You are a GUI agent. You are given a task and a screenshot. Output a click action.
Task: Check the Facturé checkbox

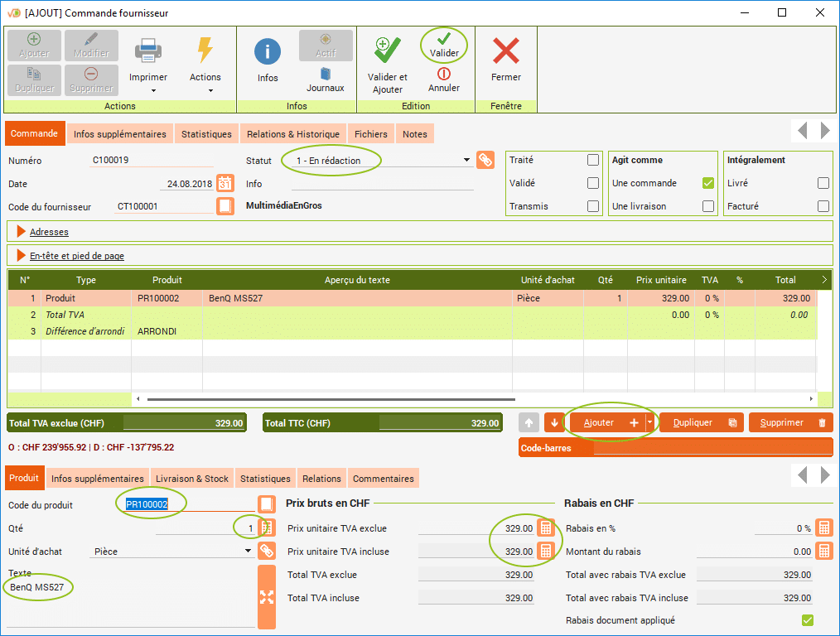coord(823,206)
